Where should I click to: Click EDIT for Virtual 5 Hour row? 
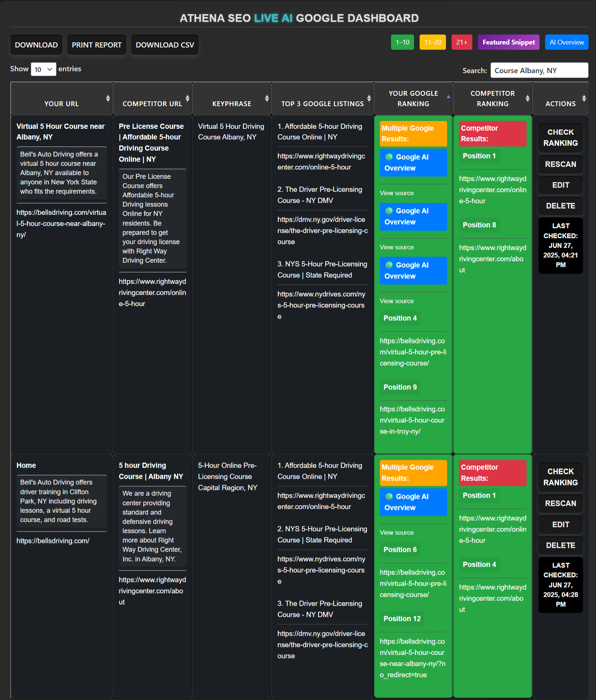click(561, 185)
